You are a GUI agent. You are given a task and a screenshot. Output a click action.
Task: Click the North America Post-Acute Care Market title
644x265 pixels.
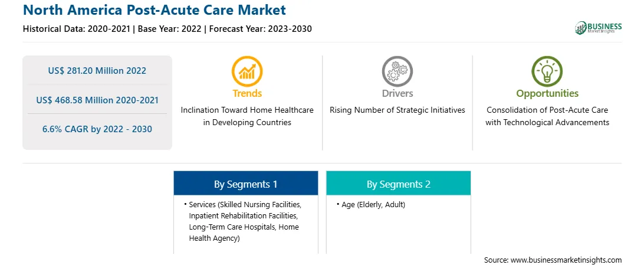[x=155, y=9]
